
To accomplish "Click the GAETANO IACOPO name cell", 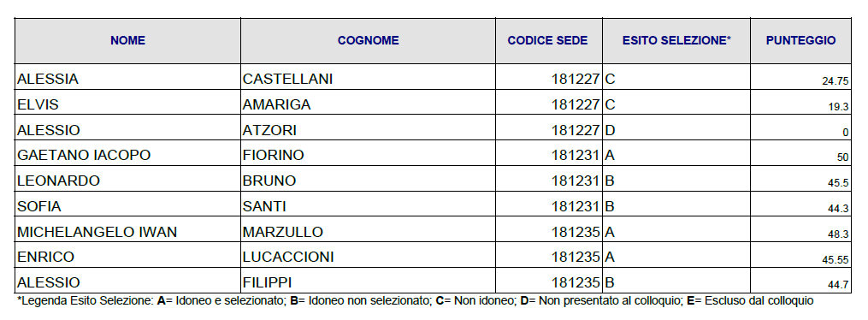I will click(x=128, y=153).
